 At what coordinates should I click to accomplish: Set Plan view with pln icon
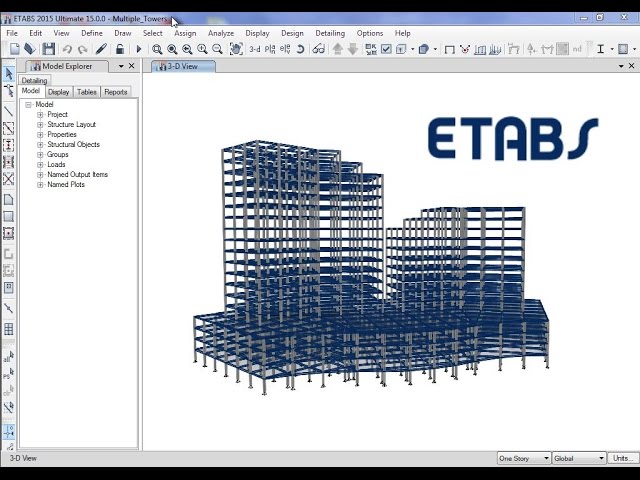coord(270,49)
